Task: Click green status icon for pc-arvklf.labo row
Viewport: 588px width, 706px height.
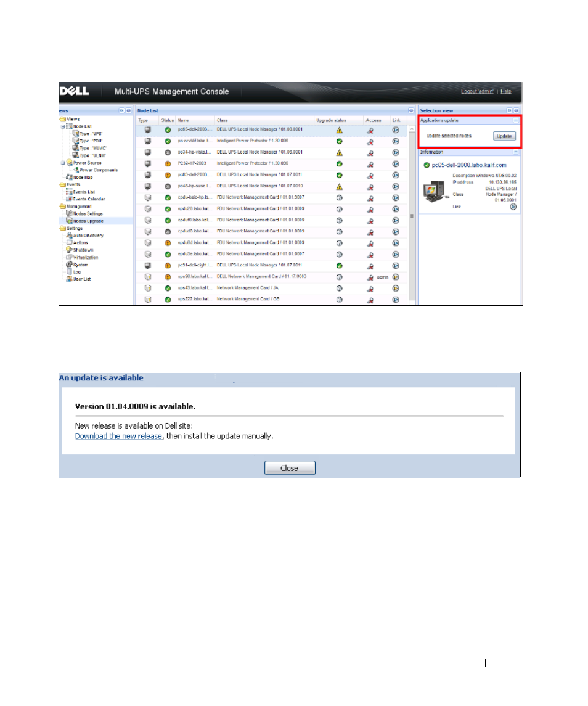Action: pyautogui.click(x=168, y=141)
